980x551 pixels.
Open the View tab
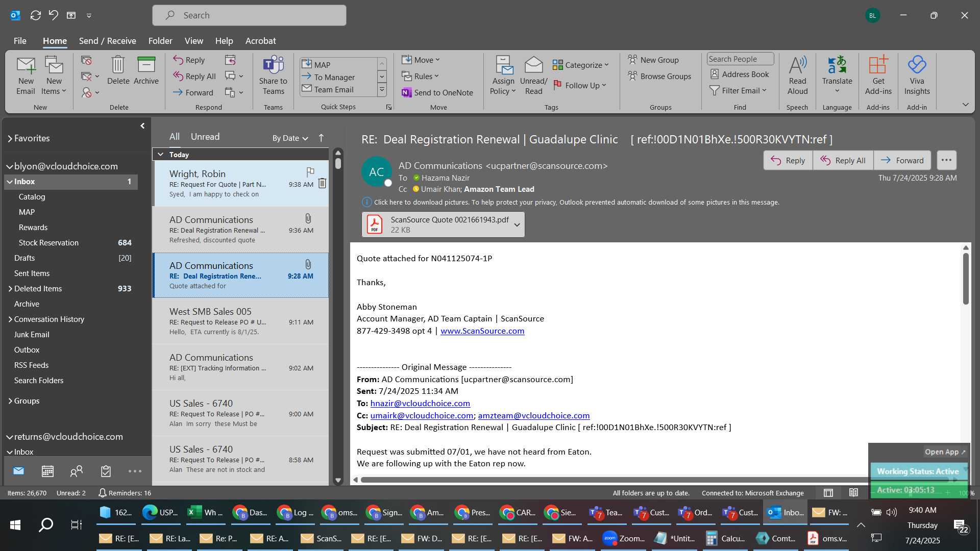[x=193, y=41]
